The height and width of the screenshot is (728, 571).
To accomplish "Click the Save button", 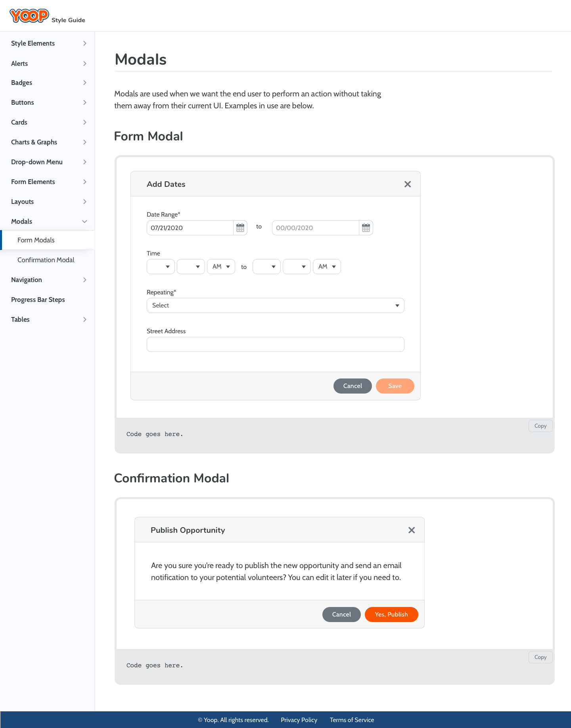I will [395, 386].
